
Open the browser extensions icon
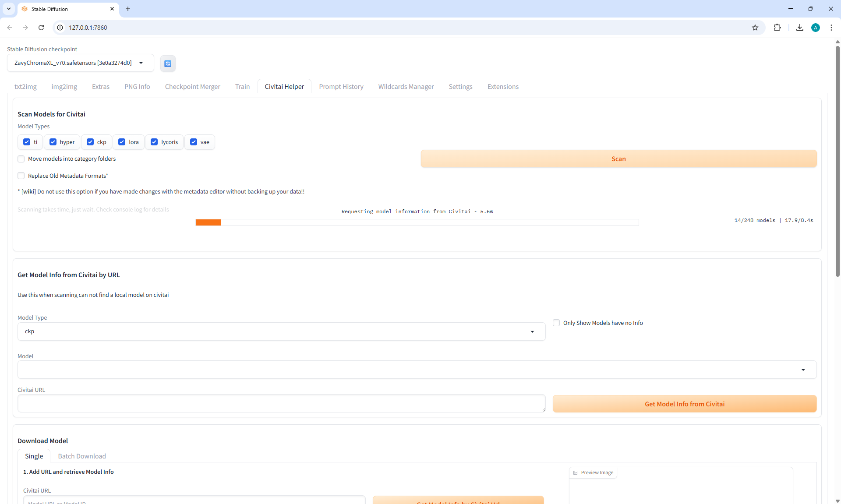(x=777, y=28)
